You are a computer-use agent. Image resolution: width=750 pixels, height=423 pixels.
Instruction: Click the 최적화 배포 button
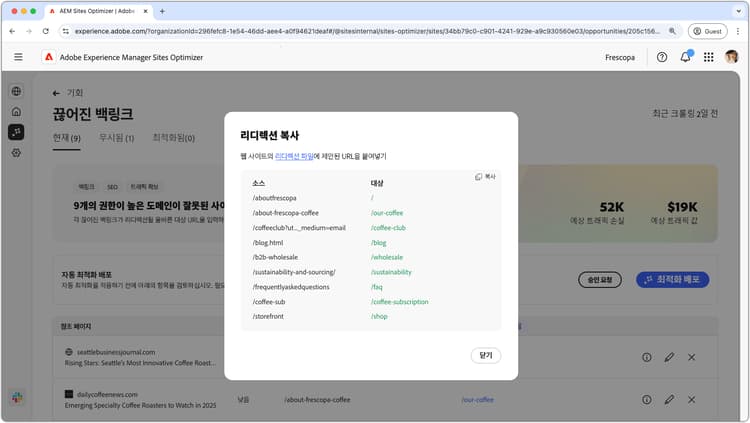673,279
